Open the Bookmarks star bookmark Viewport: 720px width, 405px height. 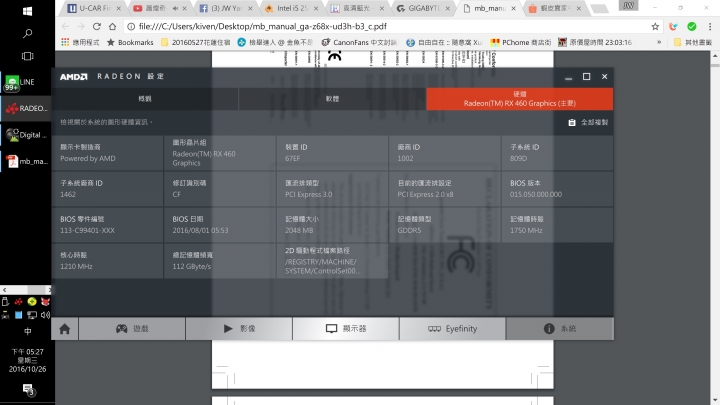point(130,42)
